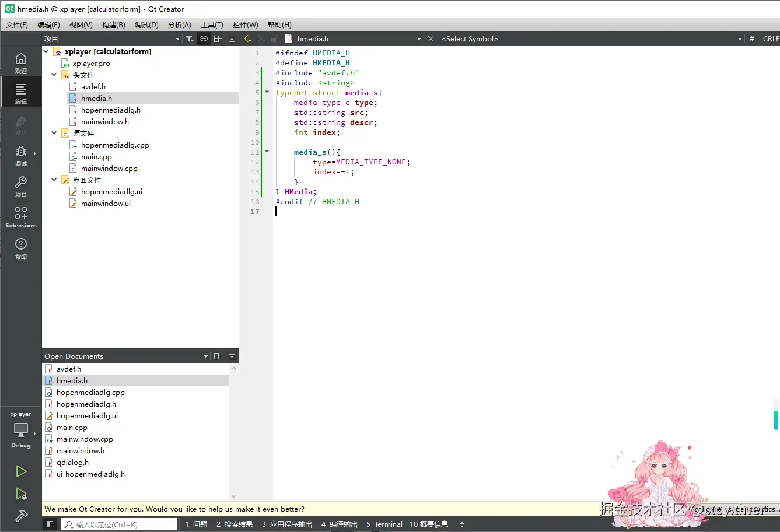Click the Open Documents list scrollbar

234,432
